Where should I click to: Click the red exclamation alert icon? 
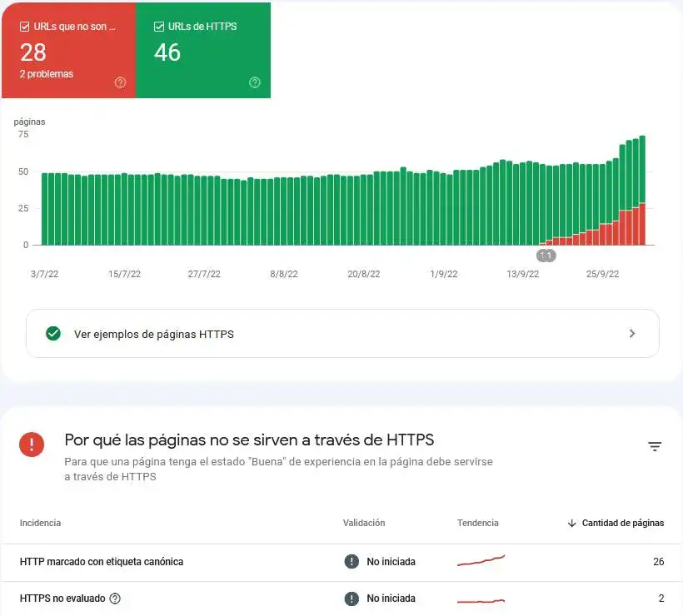(32, 445)
